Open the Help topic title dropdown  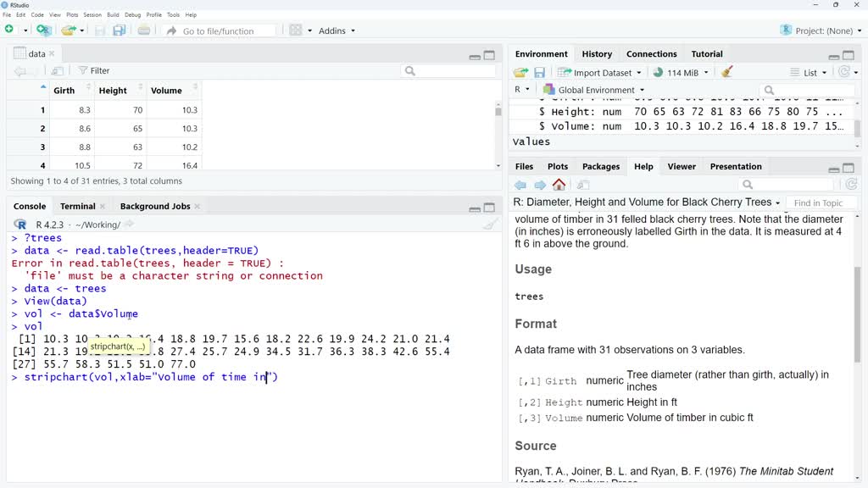(777, 203)
